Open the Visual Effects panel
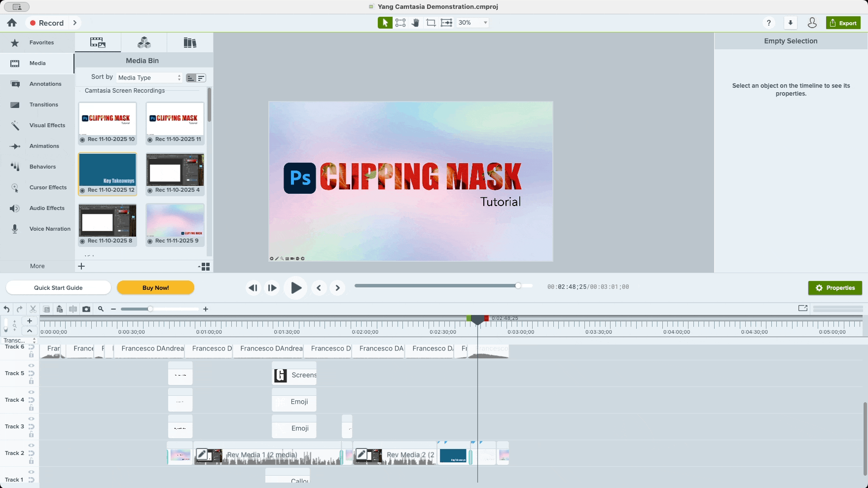 click(37, 126)
